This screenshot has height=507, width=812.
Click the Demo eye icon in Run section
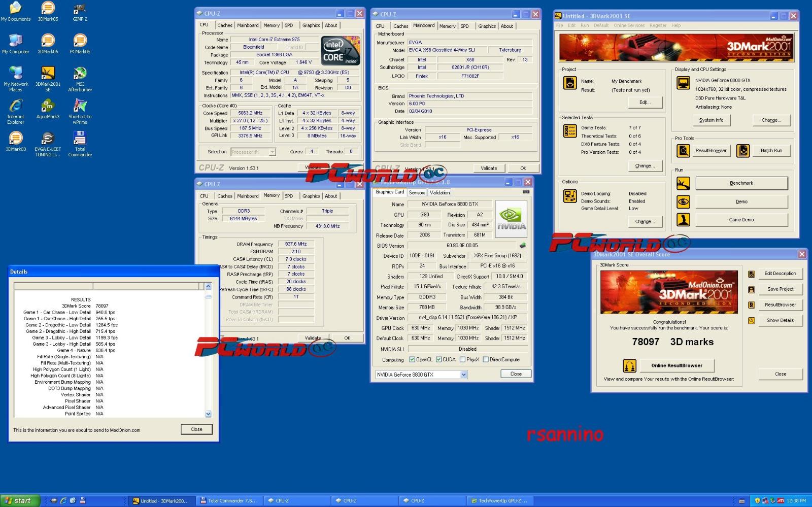click(683, 202)
